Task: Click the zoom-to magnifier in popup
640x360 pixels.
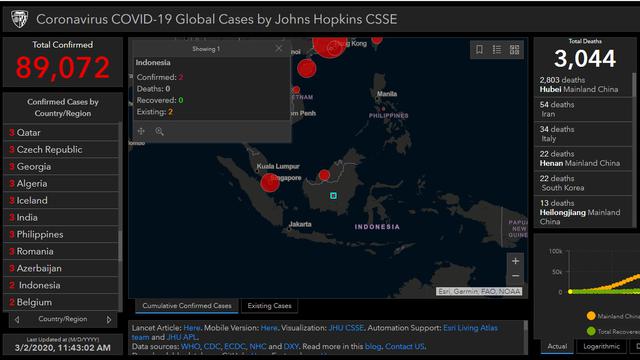Action: click(159, 131)
